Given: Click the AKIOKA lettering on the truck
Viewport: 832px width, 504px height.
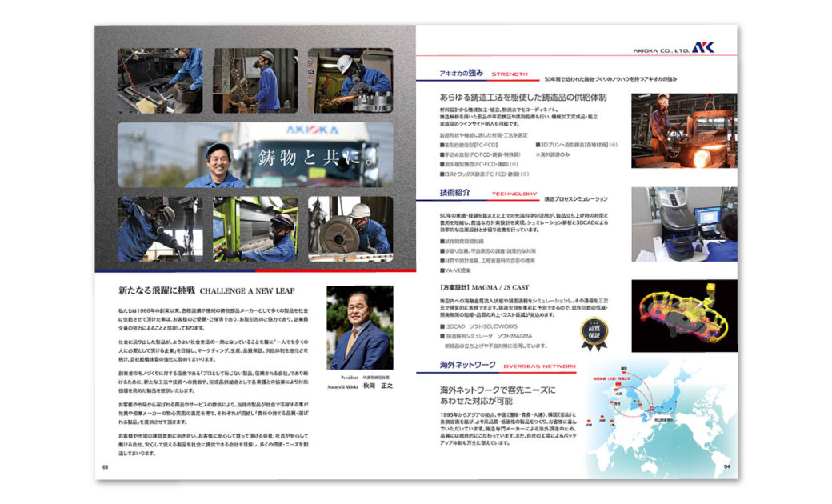Looking at the screenshot, I should point(312,130).
